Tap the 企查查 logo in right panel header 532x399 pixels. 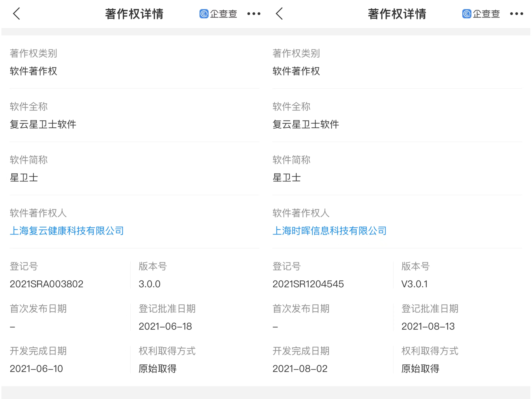(481, 14)
